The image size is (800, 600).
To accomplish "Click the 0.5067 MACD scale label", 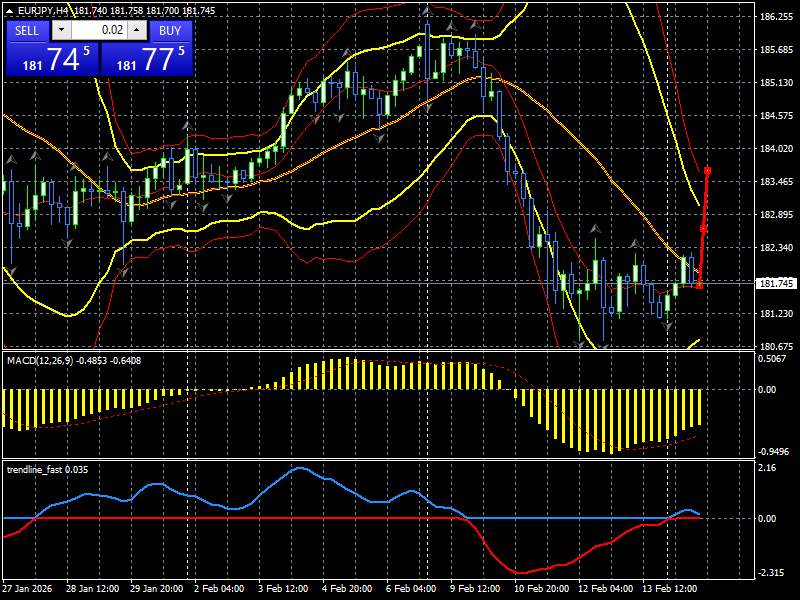I will pos(772,359).
